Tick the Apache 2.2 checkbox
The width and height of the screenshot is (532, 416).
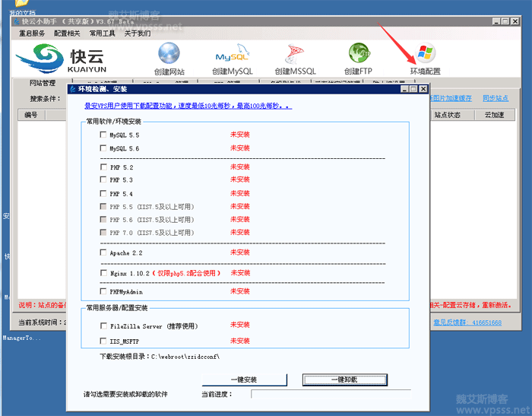coord(103,252)
